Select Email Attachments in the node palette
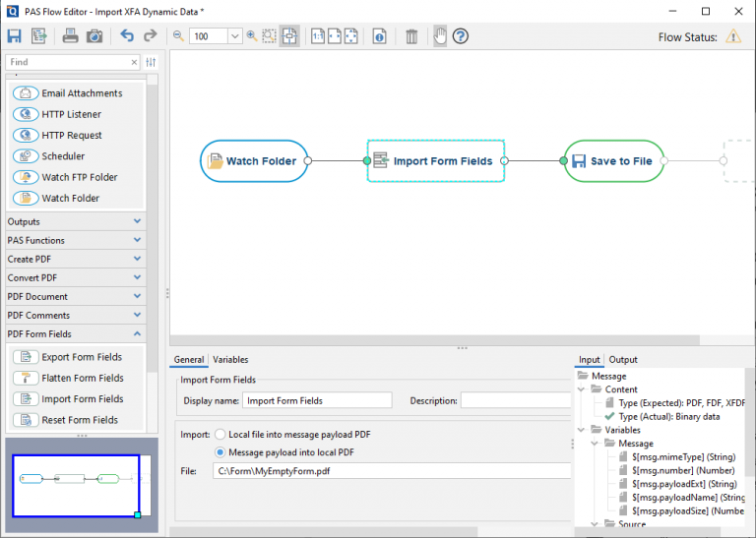The height and width of the screenshot is (538, 756). 68,93
